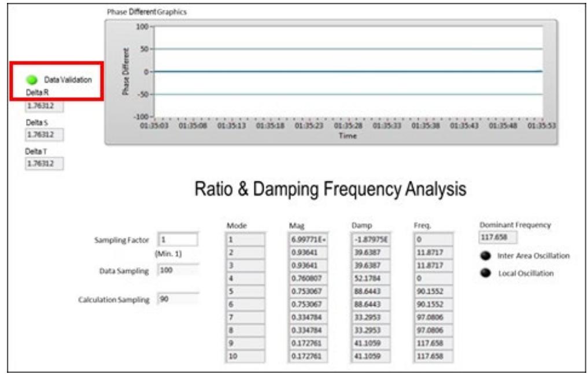588x374 pixels.
Task: Click the Damp cell -1.87975E in row 1
Action: (371, 239)
